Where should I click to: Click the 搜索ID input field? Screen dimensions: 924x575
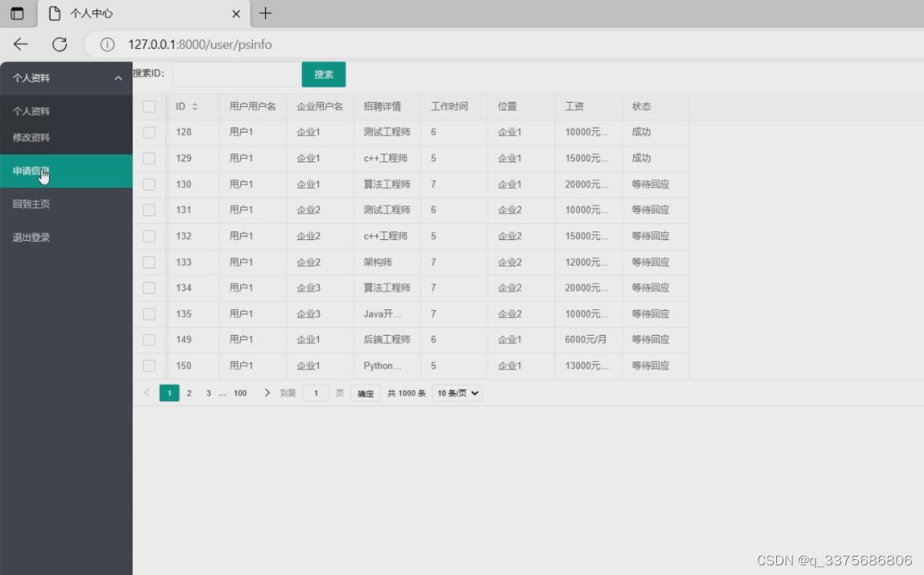tap(235, 73)
